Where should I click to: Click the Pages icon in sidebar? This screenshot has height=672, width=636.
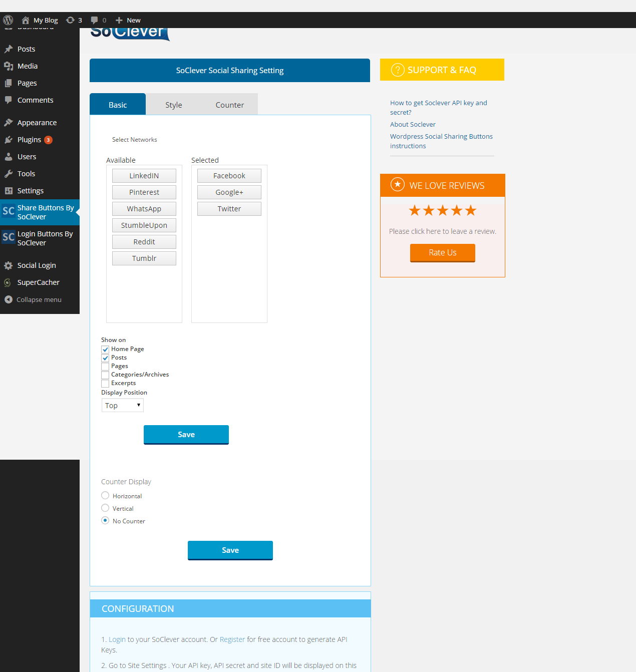click(9, 83)
